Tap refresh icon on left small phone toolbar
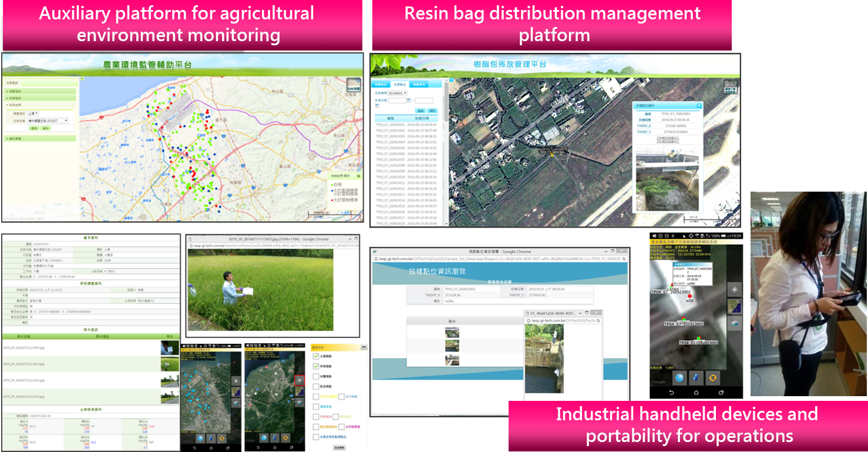This screenshot has width=868, height=452. tap(222, 438)
